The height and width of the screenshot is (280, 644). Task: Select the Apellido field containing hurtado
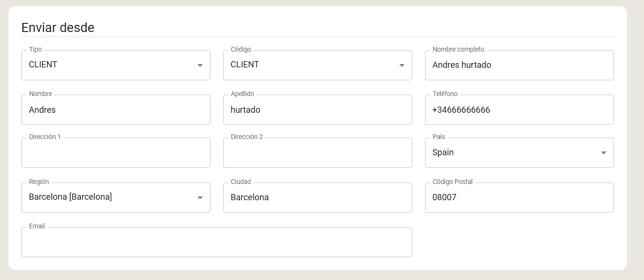pos(318,109)
